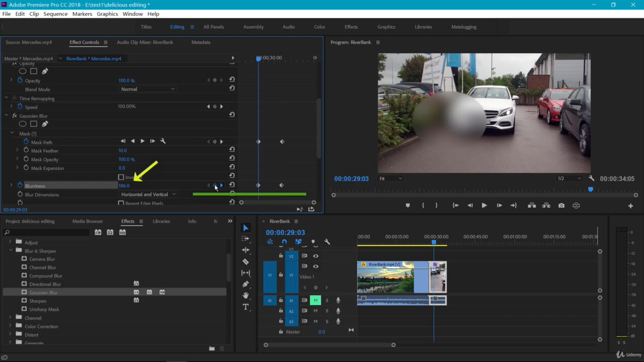Collapse the Blur & Sharpen folder
644x362 pixels.
click(11, 250)
